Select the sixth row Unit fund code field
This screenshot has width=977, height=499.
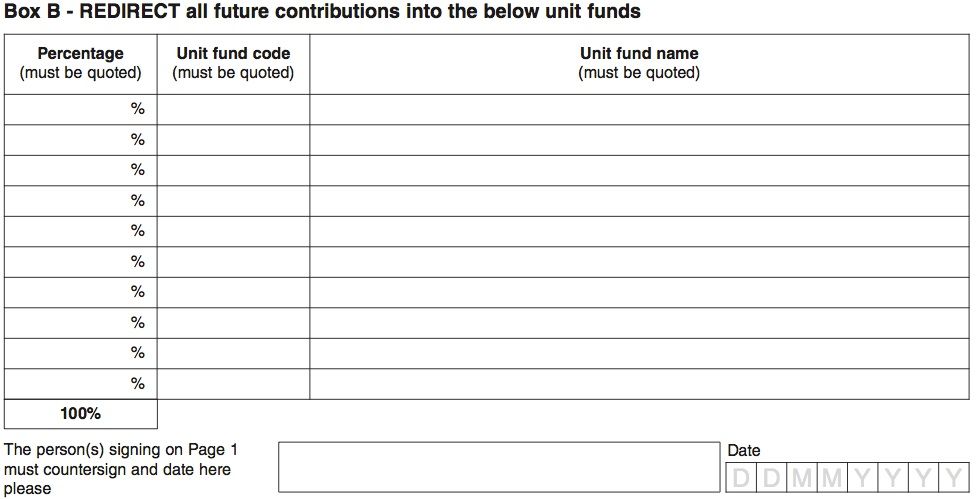click(233, 262)
